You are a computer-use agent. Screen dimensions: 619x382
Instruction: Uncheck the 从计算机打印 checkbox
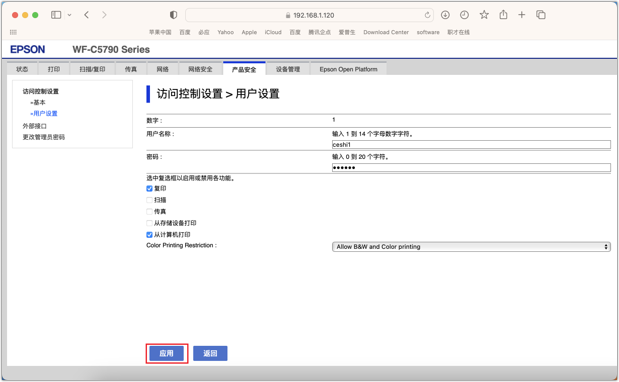(x=149, y=235)
